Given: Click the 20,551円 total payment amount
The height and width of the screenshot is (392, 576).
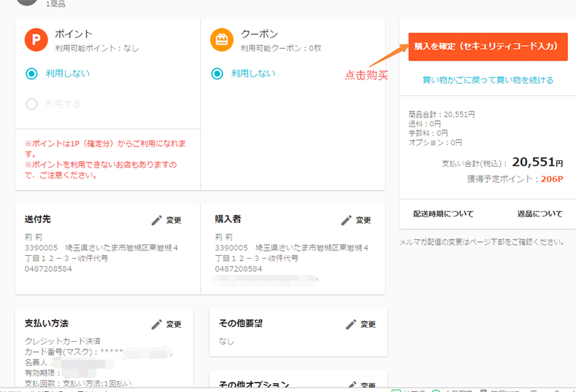Looking at the screenshot, I should [x=537, y=162].
